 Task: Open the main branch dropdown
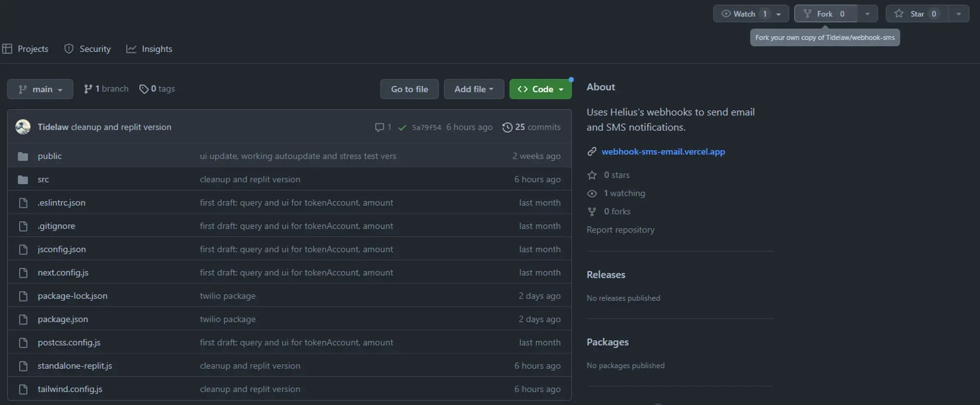(40, 89)
